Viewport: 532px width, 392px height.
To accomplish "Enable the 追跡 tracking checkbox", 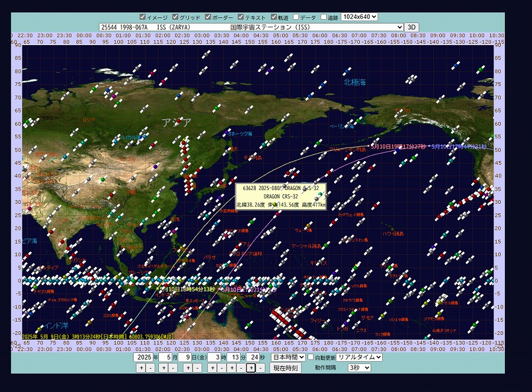I will 324,17.
